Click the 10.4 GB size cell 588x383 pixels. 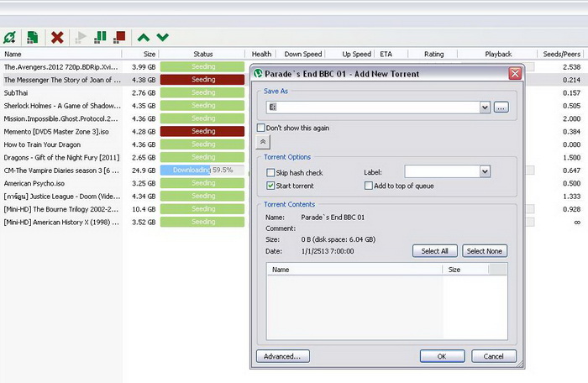point(144,209)
